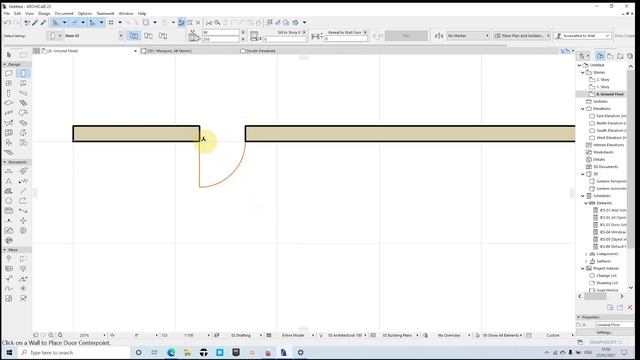This screenshot has width=640, height=360.
Task: Select the Arrow tool in the toolbox
Action: [9, 55]
